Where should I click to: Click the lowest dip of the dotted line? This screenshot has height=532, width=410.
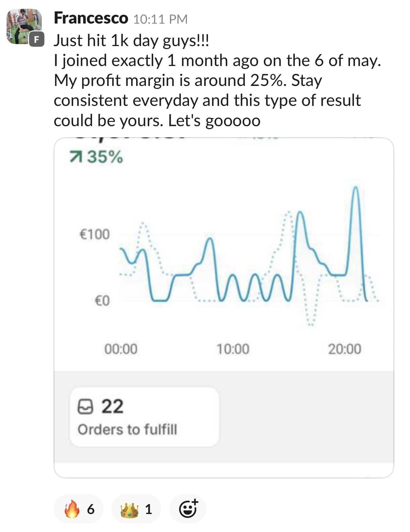coord(311,324)
